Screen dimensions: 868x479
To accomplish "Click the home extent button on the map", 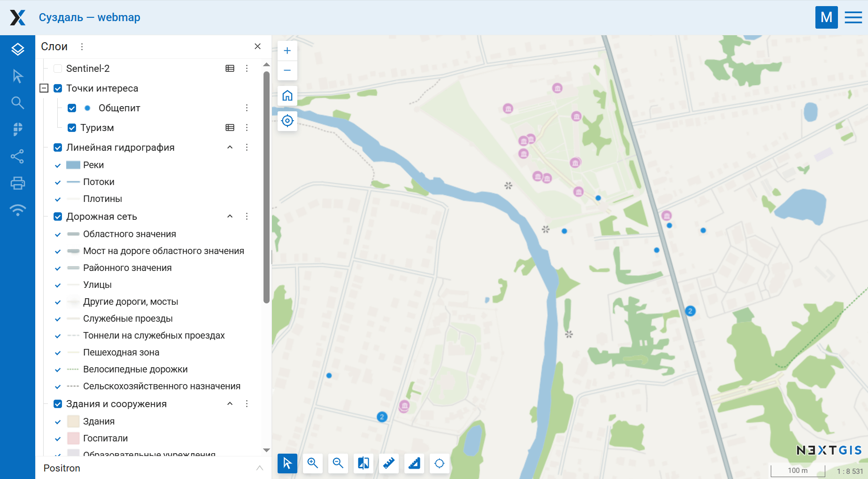I will point(287,95).
